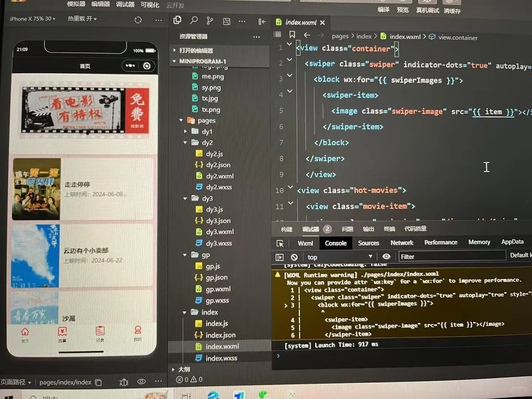Switch to the Sources tab
Screen dimensions: 532x399
[x=368, y=243]
